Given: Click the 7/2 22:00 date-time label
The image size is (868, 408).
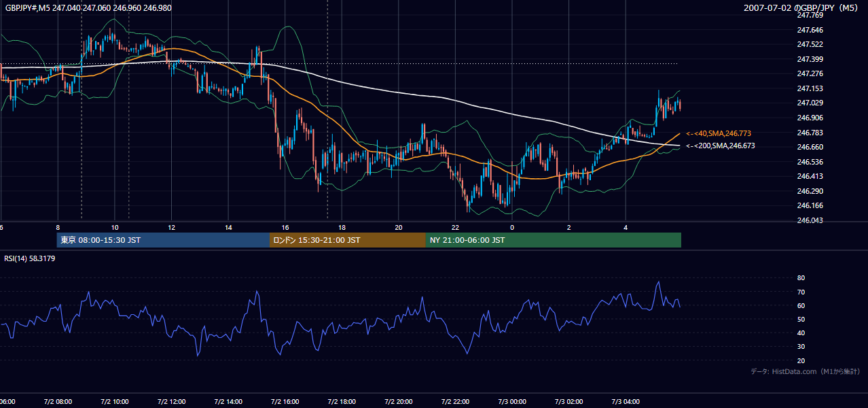Looking at the screenshot, I should [455, 401].
